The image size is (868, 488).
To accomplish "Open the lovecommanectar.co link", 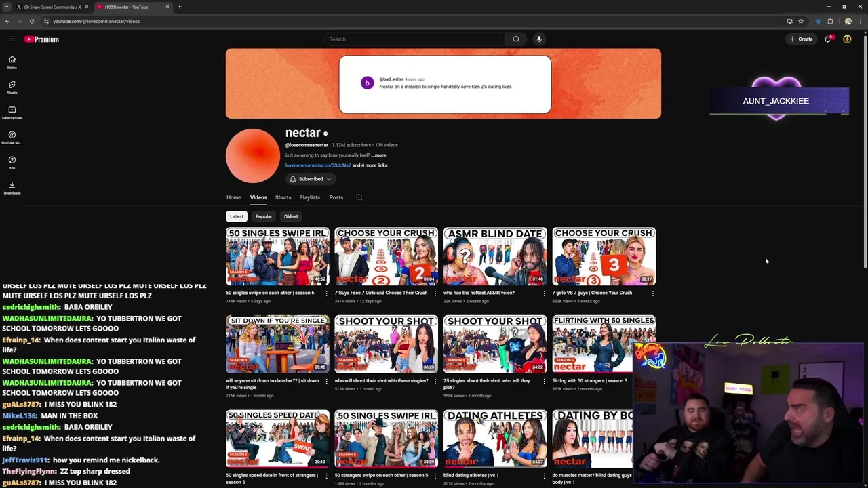I will tap(318, 165).
